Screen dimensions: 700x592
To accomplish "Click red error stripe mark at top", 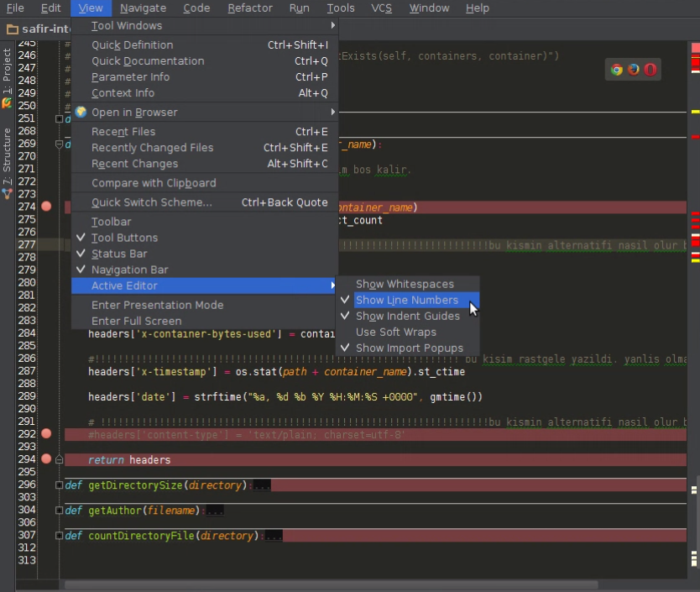I will point(695,47).
